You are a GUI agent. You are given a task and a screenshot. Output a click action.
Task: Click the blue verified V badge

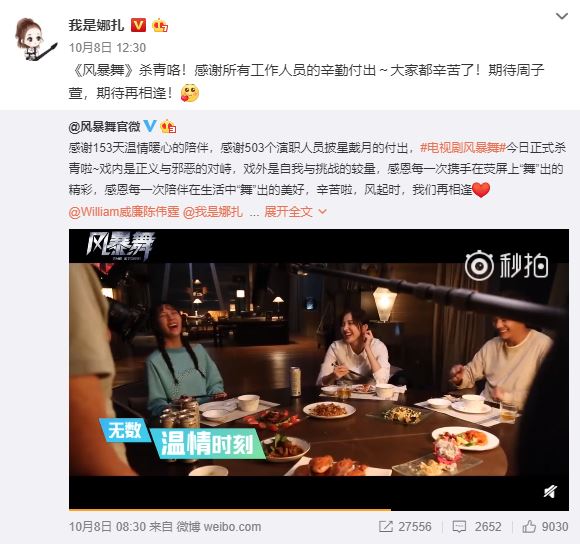tap(150, 126)
